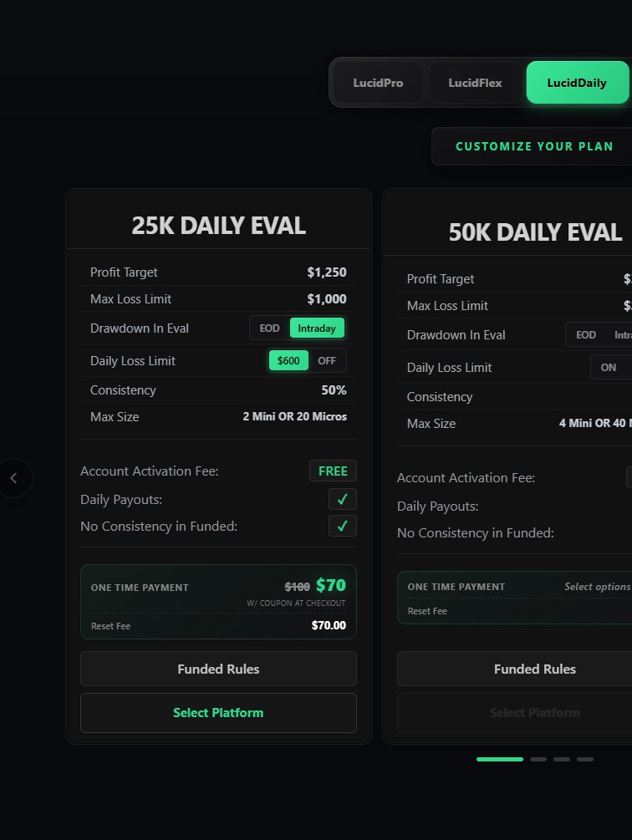Enable the $600 Daily Loss Limit on 25K
Viewport: 632px width, 840px height.
(288, 360)
